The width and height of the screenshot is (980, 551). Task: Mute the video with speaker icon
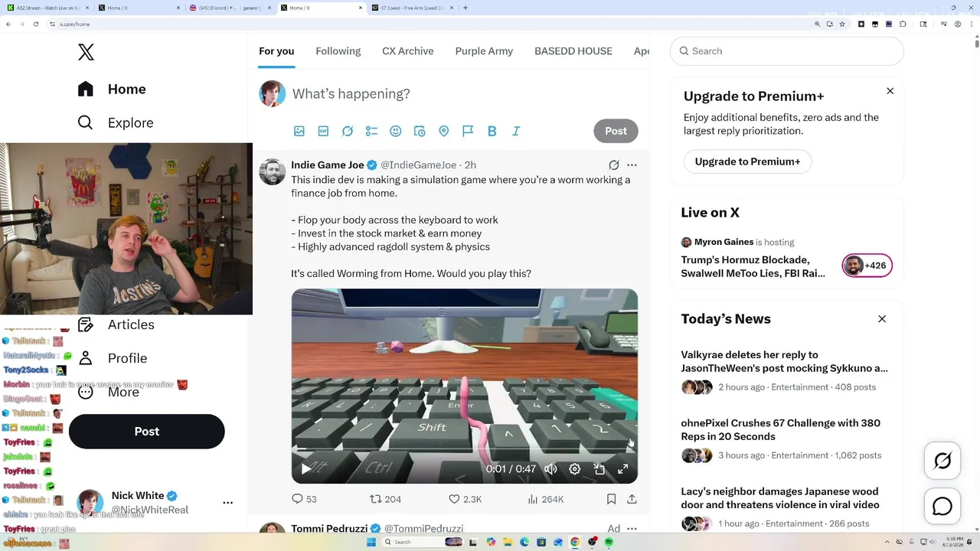(550, 469)
